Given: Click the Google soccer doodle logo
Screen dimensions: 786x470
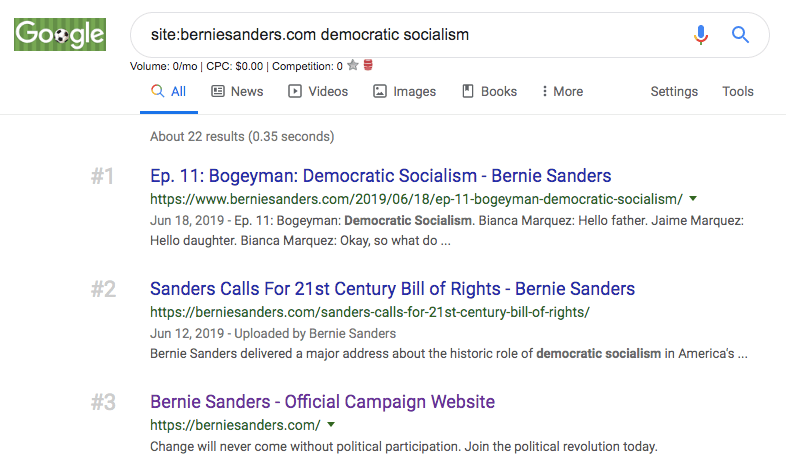Looking at the screenshot, I should click(x=59, y=34).
